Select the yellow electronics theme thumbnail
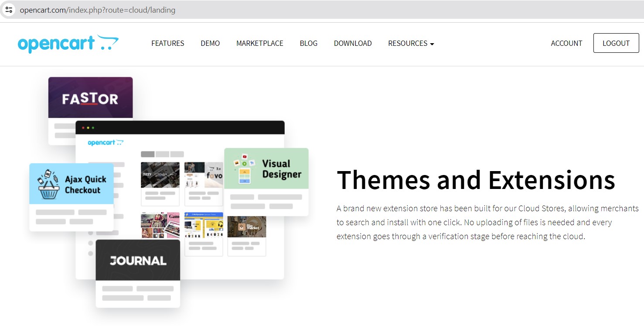 204,225
